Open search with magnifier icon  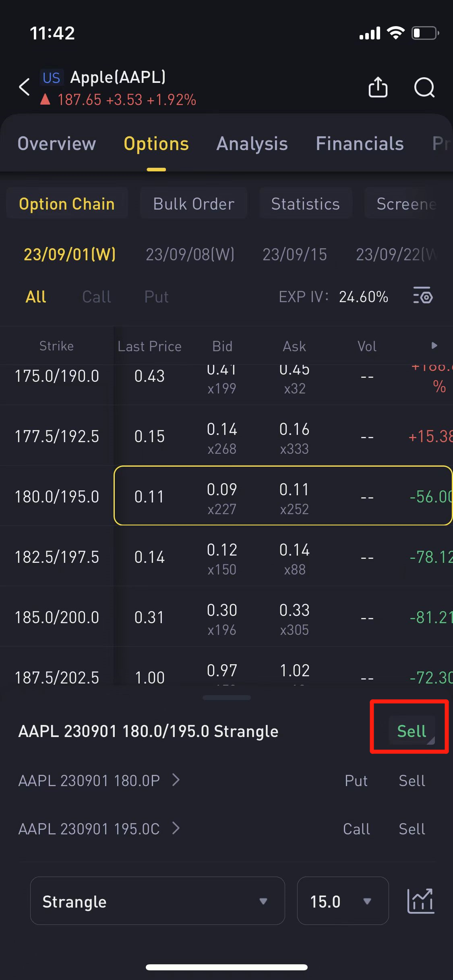[x=424, y=87]
